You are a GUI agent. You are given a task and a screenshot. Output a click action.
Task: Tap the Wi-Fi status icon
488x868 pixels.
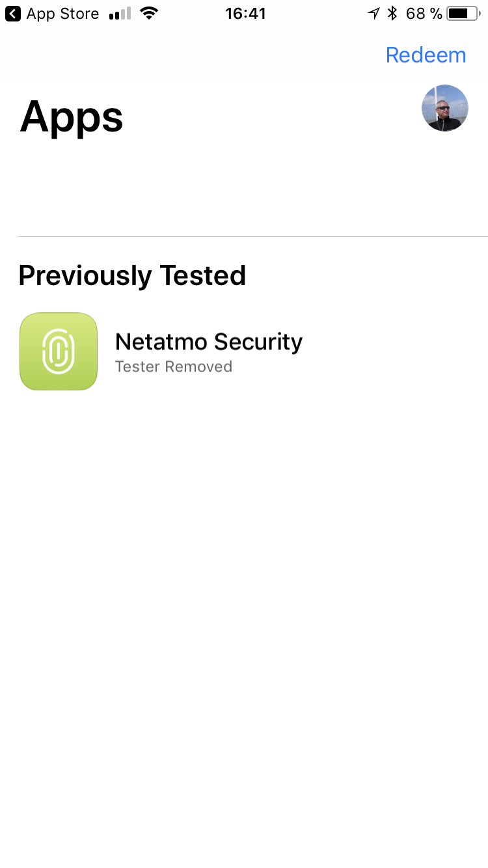click(x=150, y=14)
